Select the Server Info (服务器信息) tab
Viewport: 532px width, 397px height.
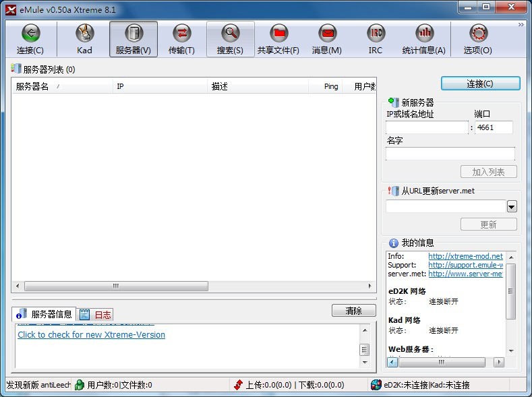pyautogui.click(x=45, y=314)
